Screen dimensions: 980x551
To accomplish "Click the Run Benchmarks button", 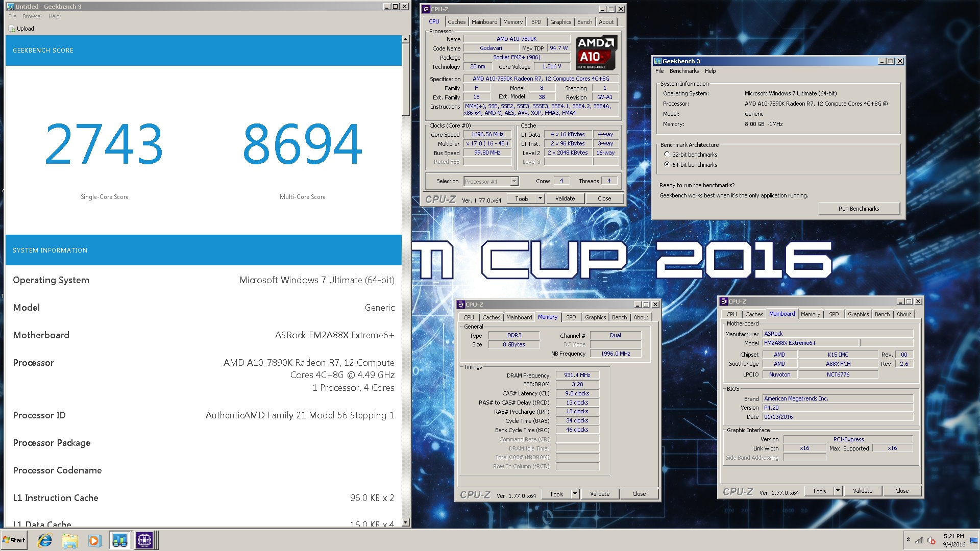I will point(859,209).
